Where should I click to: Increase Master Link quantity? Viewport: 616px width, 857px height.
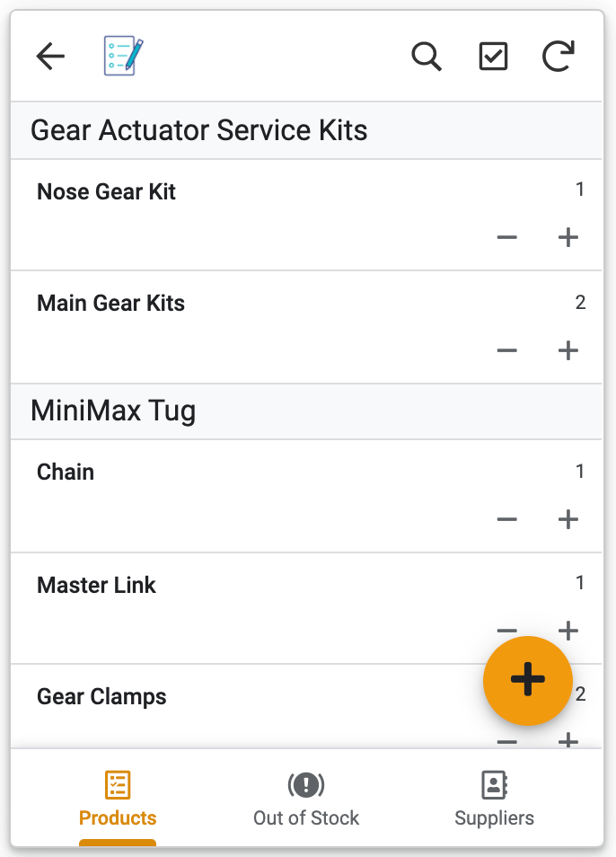[x=568, y=631]
